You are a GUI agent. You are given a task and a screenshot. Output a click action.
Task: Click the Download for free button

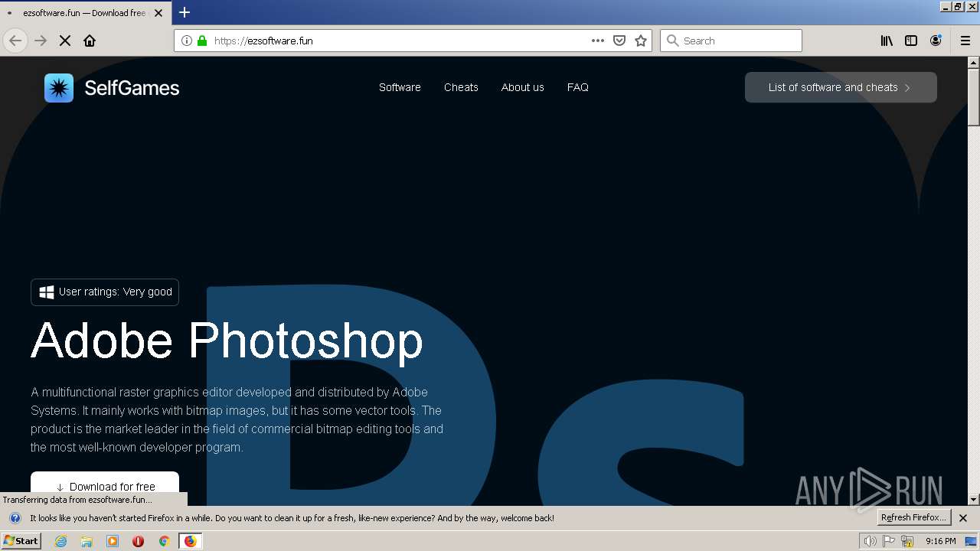[x=105, y=487]
